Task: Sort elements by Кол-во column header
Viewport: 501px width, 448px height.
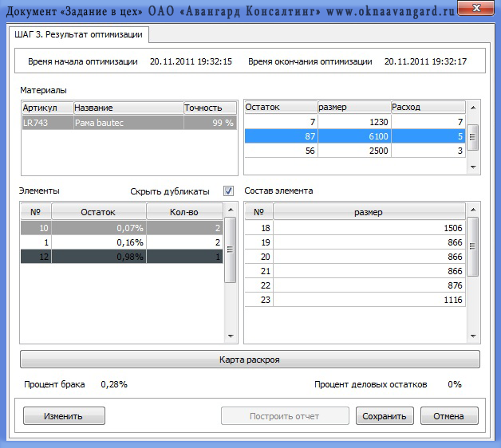Action: [184, 212]
